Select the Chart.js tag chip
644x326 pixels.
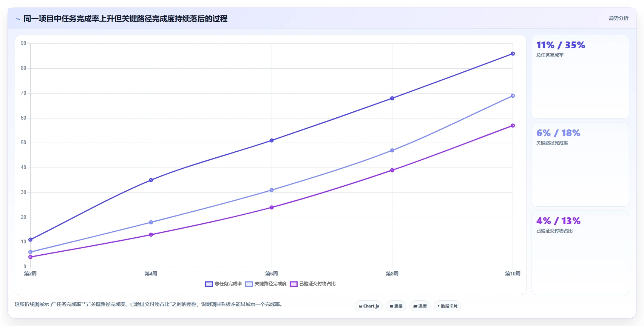[x=369, y=306]
